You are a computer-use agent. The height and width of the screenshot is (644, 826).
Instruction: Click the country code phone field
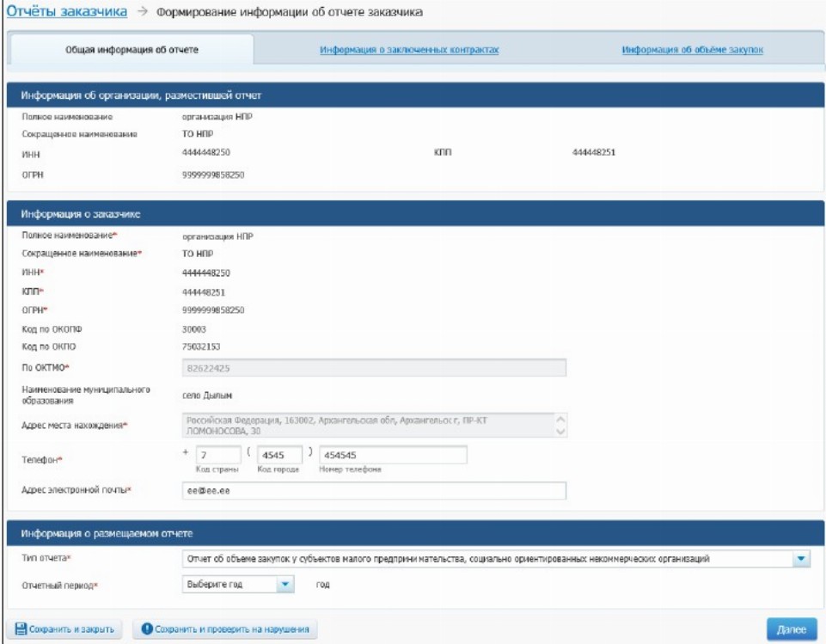click(x=217, y=455)
